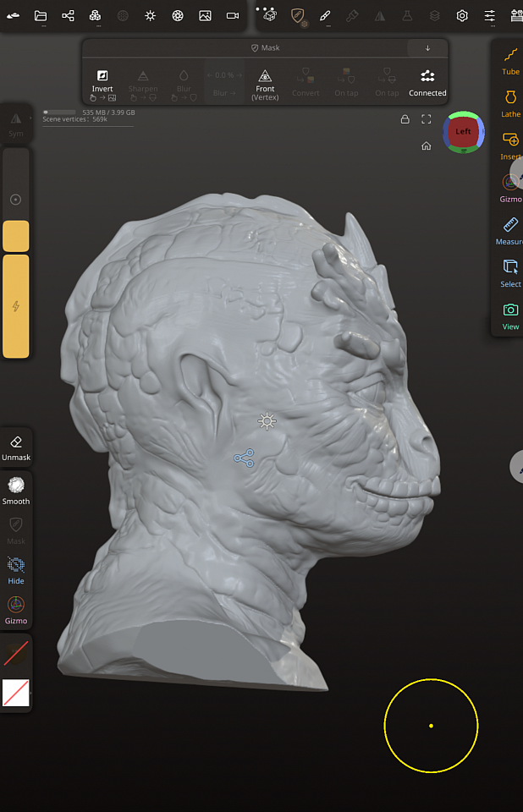Open Front (Vertex) mode selector
Screen dimensions: 523x812
click(x=265, y=81)
